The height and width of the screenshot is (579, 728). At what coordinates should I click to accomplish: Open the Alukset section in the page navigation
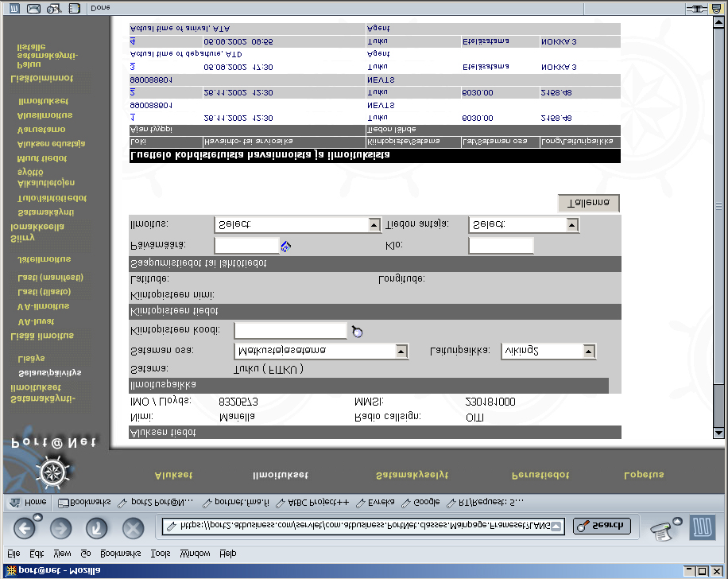click(x=173, y=475)
